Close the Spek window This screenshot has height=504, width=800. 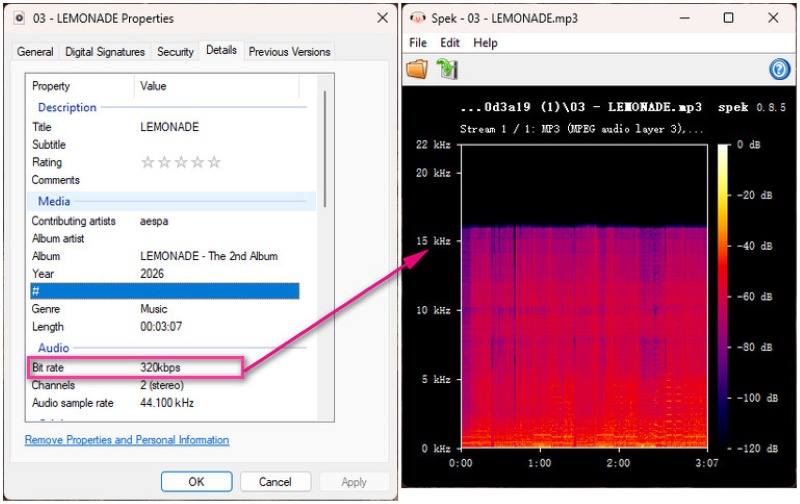click(x=773, y=18)
